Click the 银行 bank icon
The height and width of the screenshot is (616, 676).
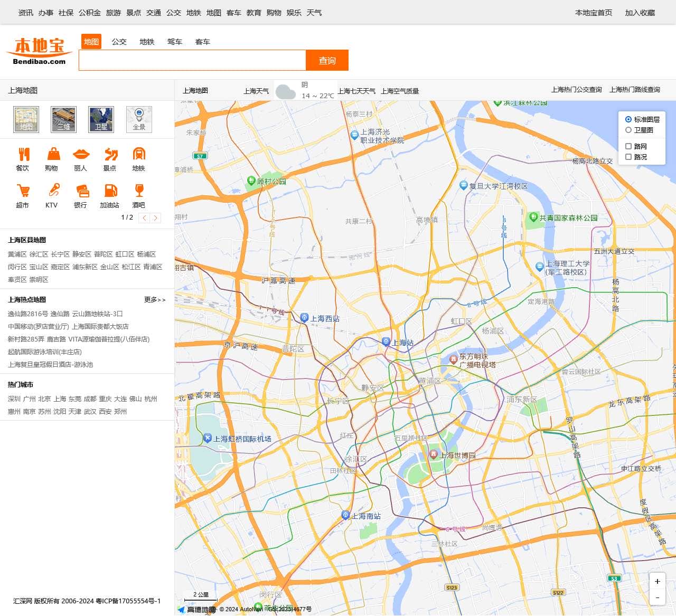click(x=82, y=191)
